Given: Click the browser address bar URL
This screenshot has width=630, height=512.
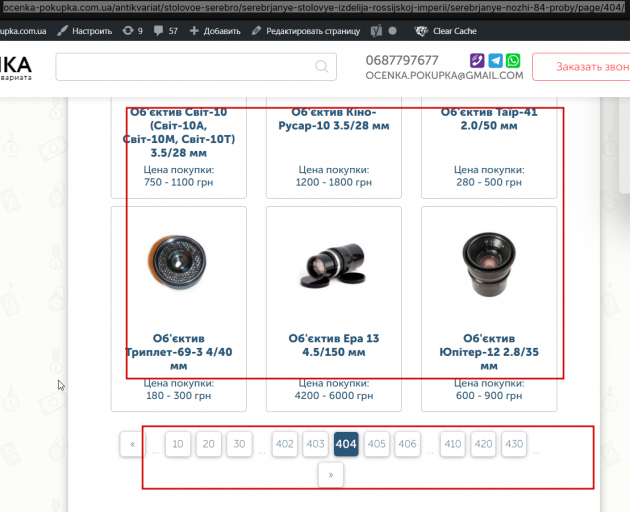Looking at the screenshot, I should (313, 7).
